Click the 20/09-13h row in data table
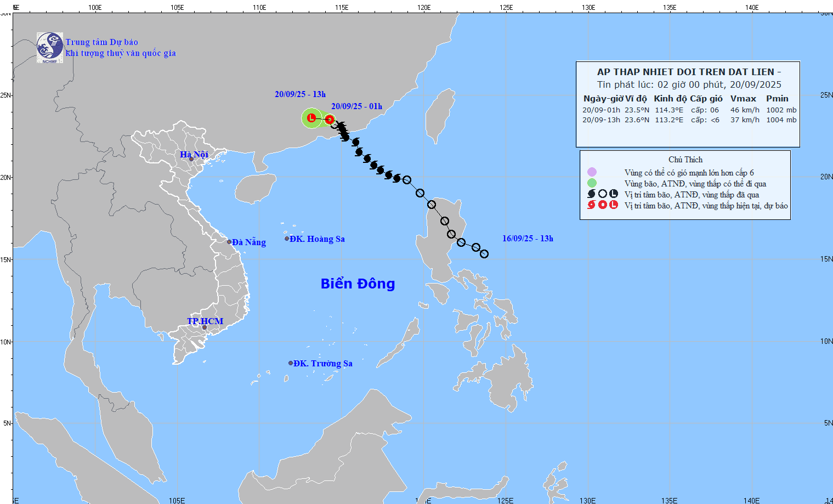The width and height of the screenshot is (833, 504). (689, 120)
